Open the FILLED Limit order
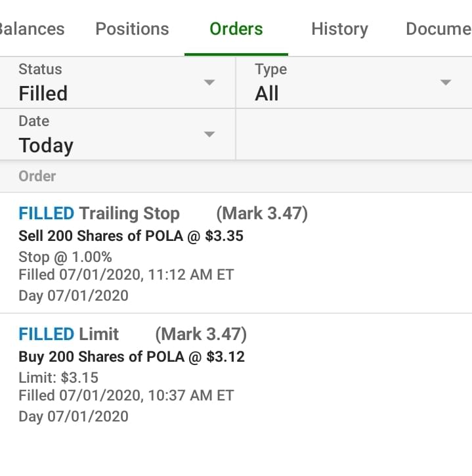 (69, 334)
